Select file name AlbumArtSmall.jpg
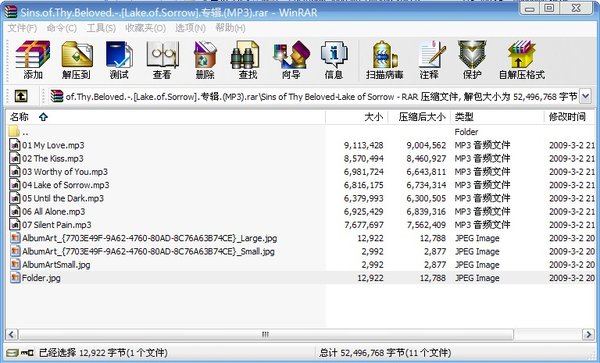The height and width of the screenshot is (363, 600). pos(56,265)
